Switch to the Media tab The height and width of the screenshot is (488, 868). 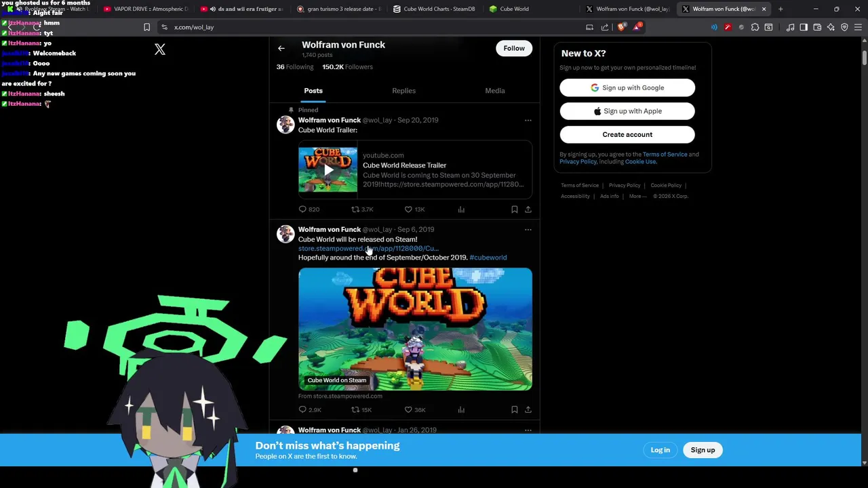point(494,91)
